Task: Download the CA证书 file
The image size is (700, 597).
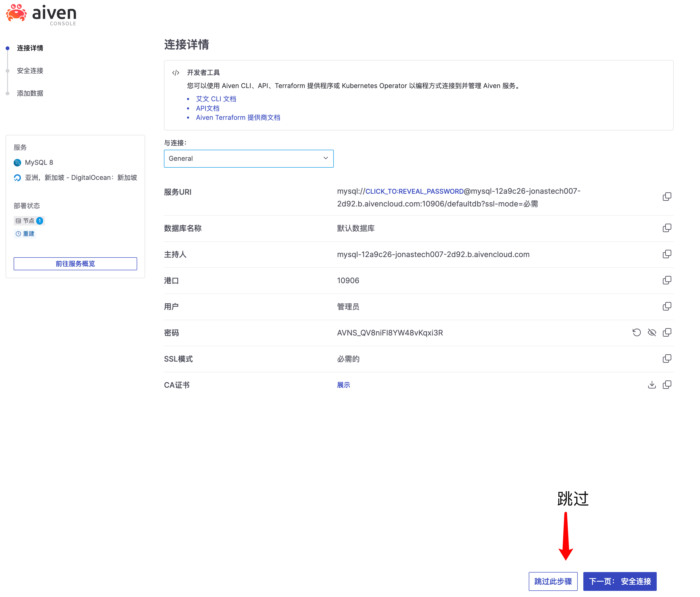Action: pos(652,385)
